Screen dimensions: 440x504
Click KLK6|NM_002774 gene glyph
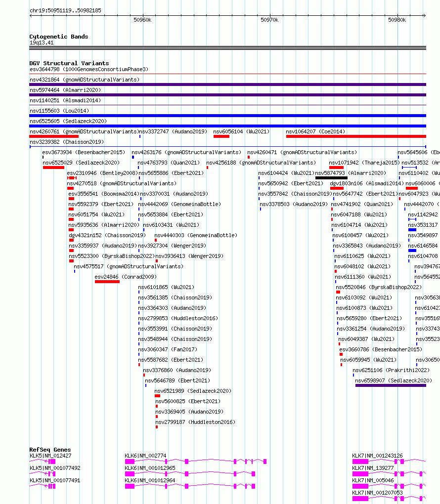[196, 462]
